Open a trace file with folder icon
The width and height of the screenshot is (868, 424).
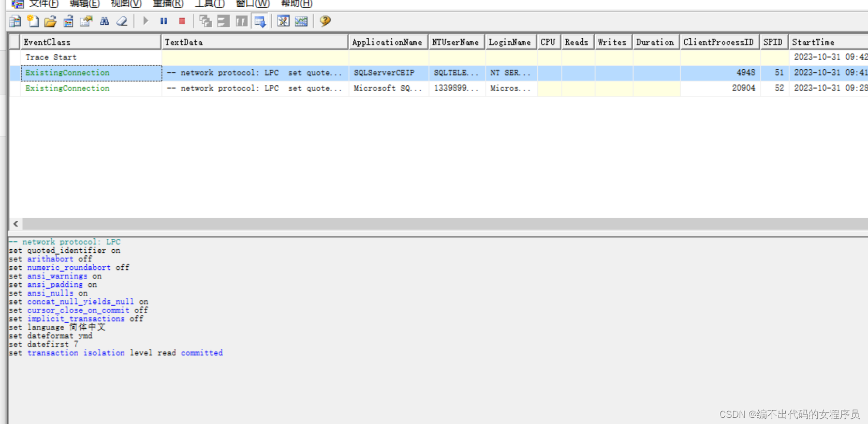[50, 21]
